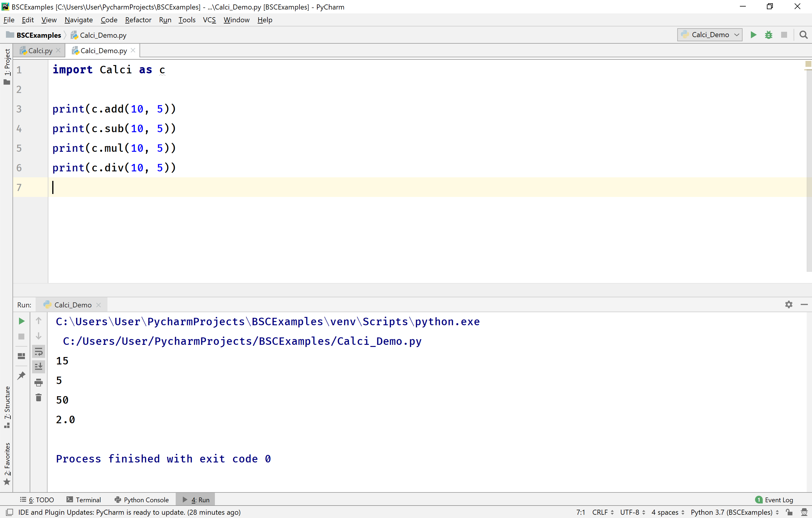
Task: Open run console settings gear
Action: [x=789, y=304]
